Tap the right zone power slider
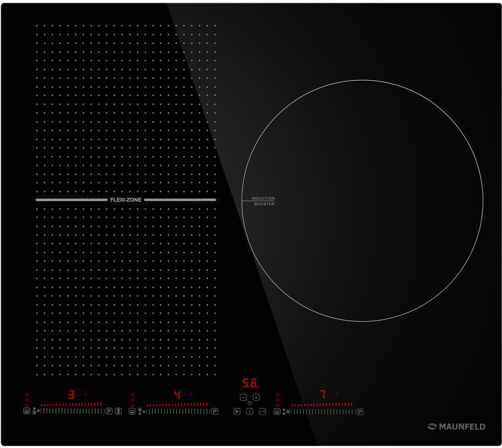 pyautogui.click(x=323, y=411)
